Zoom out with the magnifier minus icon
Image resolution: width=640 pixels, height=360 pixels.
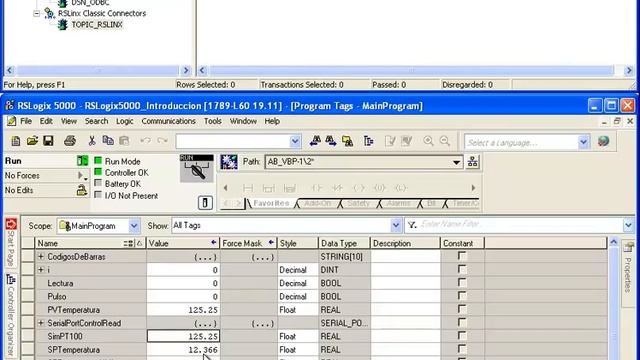click(445, 141)
